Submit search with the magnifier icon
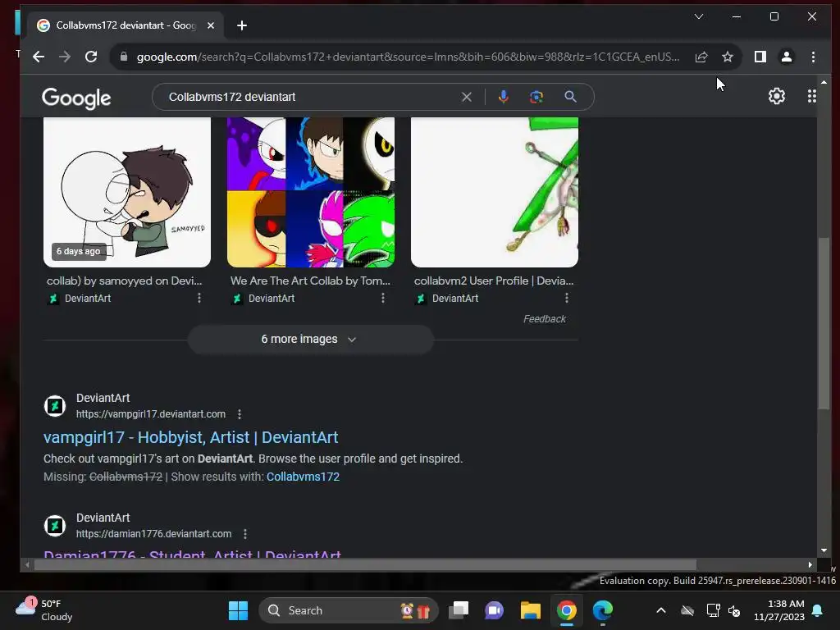This screenshot has width=840, height=630. coord(571,97)
